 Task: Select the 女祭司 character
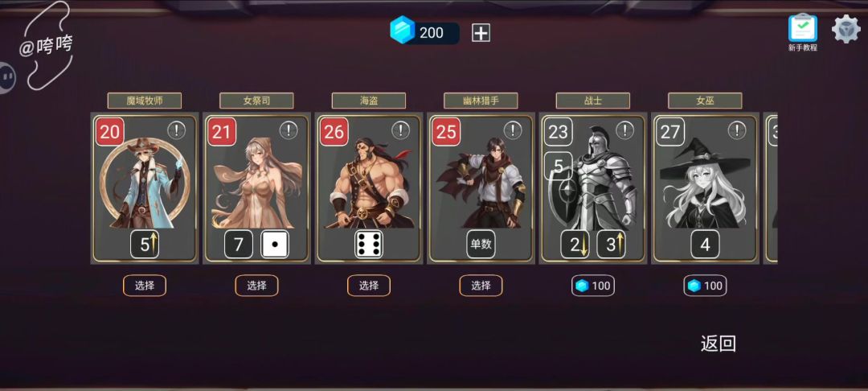click(257, 286)
